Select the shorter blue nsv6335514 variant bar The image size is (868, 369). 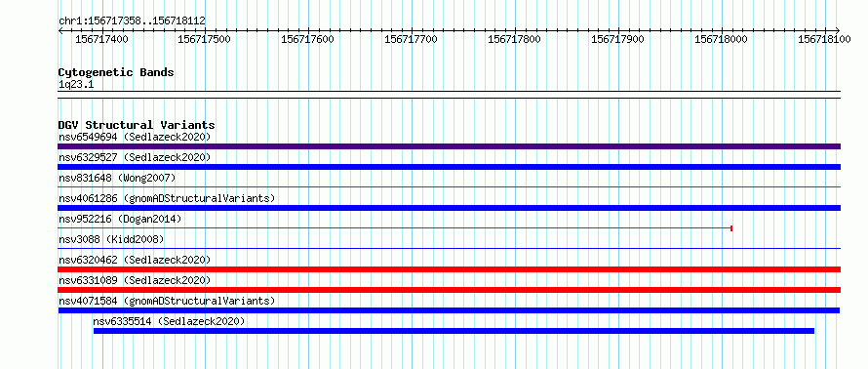tap(454, 331)
